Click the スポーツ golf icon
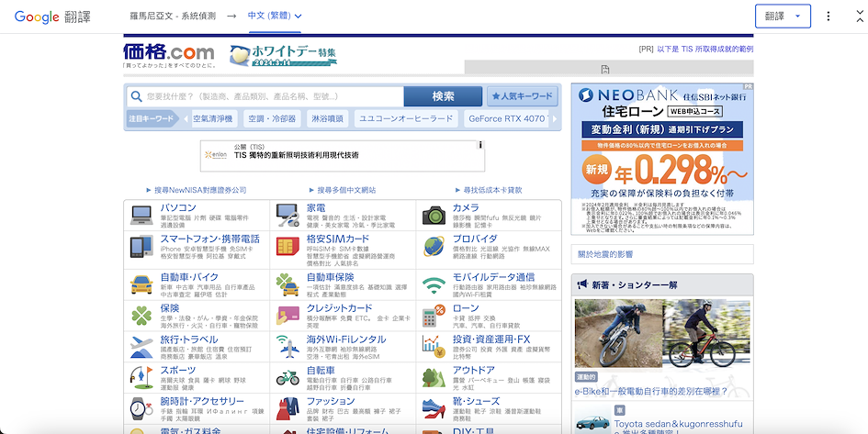868x434 pixels. pos(141,378)
